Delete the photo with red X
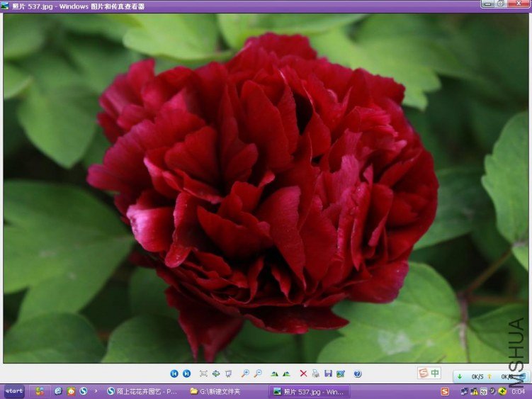The image size is (532, 399). [303, 373]
